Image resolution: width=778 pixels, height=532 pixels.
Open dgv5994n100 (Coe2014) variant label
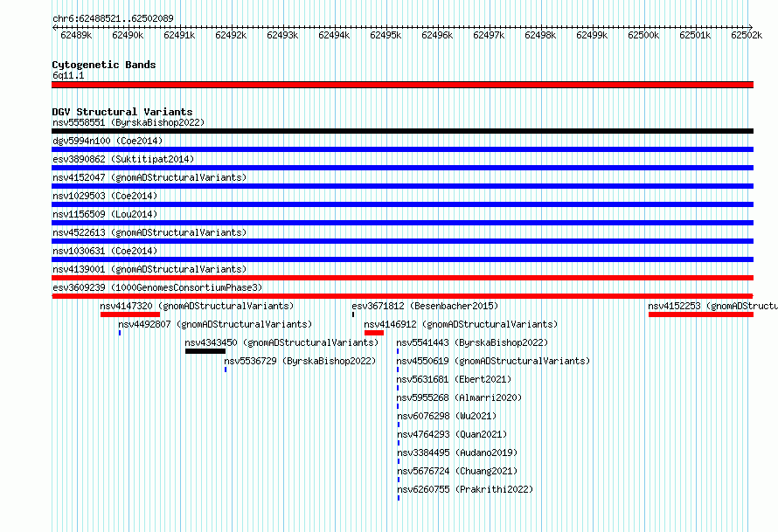(108, 141)
